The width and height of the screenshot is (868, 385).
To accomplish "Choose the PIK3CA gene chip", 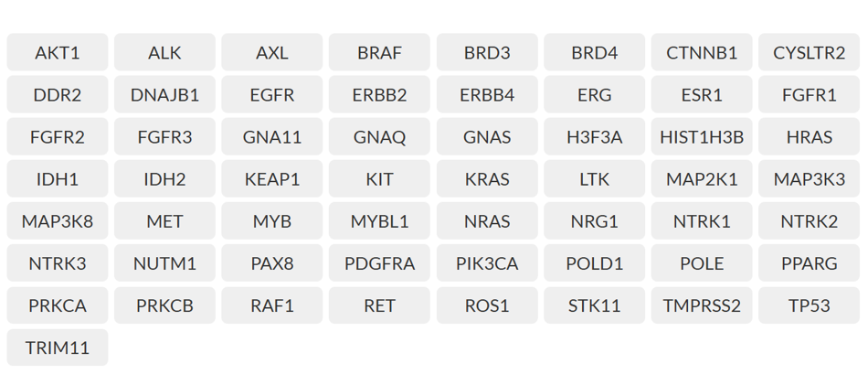I will pyautogui.click(x=487, y=263).
